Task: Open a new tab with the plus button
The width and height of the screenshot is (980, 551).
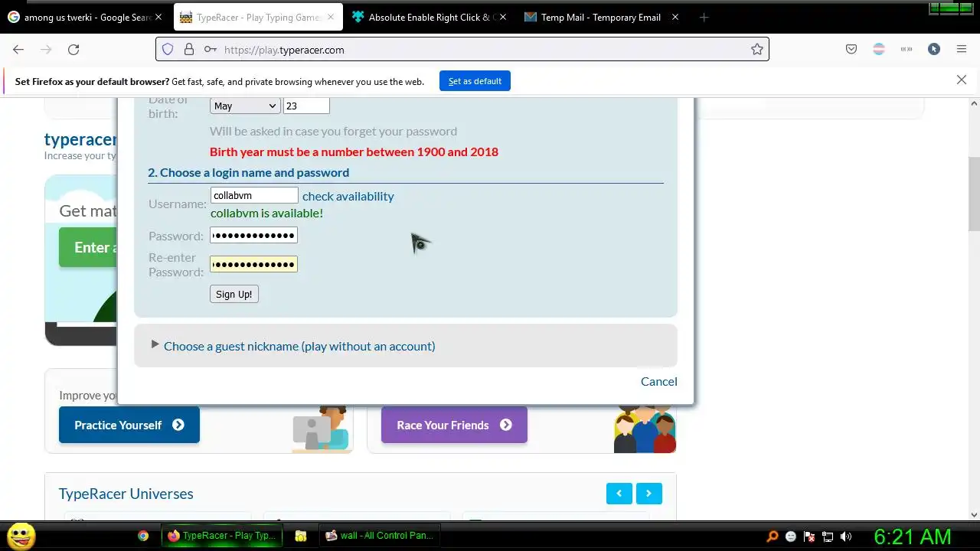Action: click(x=704, y=17)
